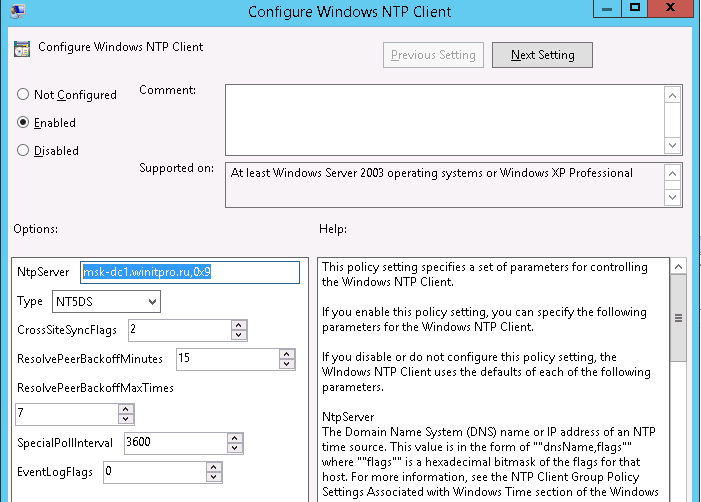701x502 pixels.
Task: Click the 'Supported on:' label
Action: point(176,168)
